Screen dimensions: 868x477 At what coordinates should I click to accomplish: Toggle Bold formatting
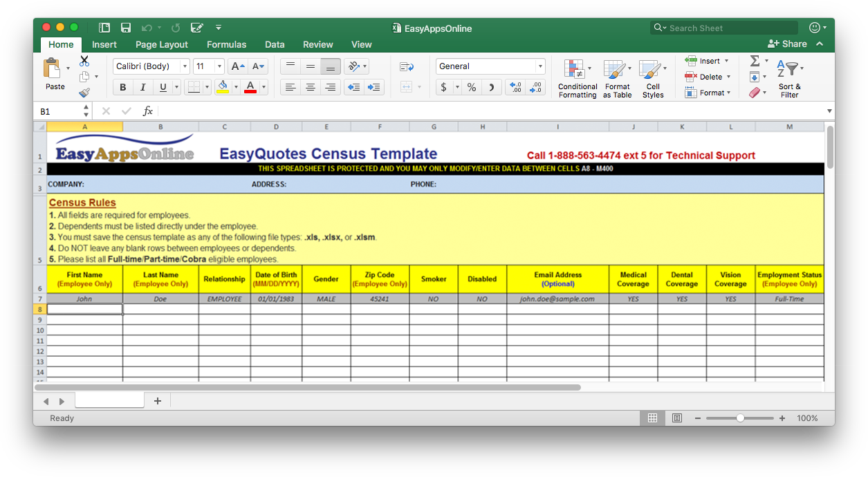[123, 87]
